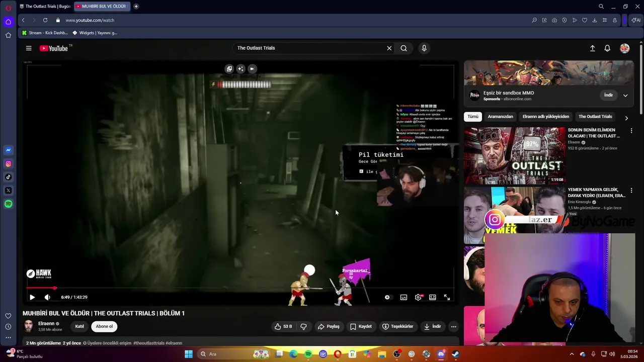Image resolution: width=644 pixels, height=362 pixels.
Task: Open Opera downloads icon in toolbar
Action: 595,20
